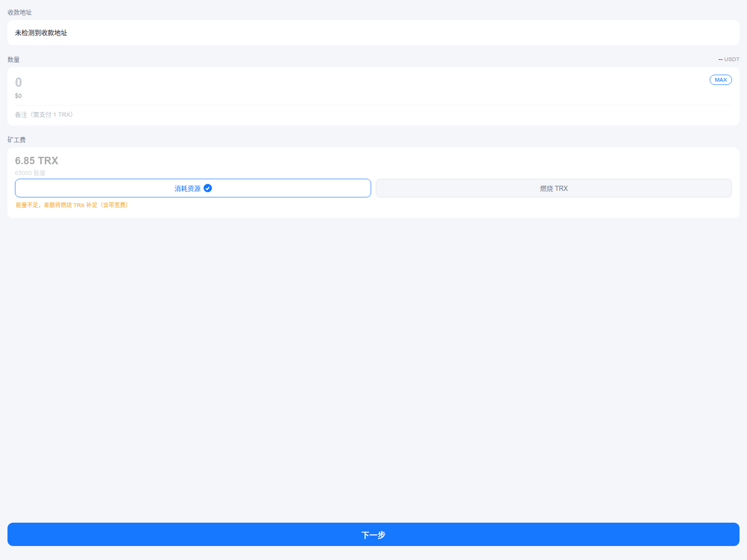Select the highlighted 消耗资源 outlined box
The width and height of the screenshot is (747, 560).
pyautogui.click(x=193, y=188)
